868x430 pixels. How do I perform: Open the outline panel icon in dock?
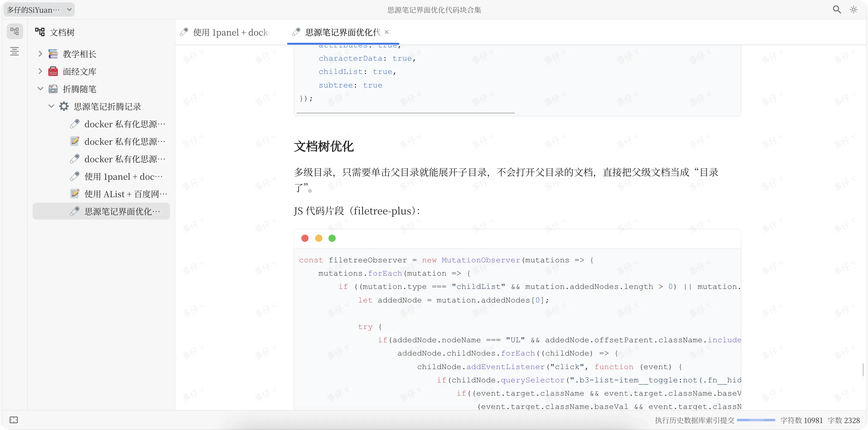point(14,51)
